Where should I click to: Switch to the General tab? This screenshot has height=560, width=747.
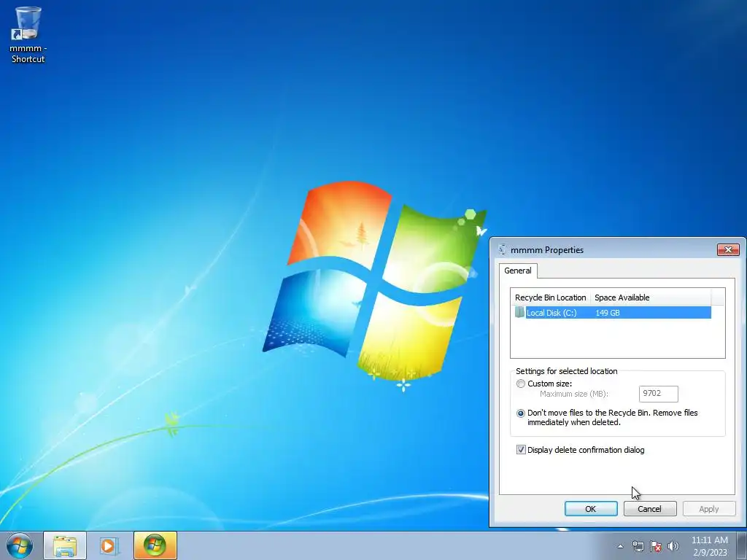(518, 271)
